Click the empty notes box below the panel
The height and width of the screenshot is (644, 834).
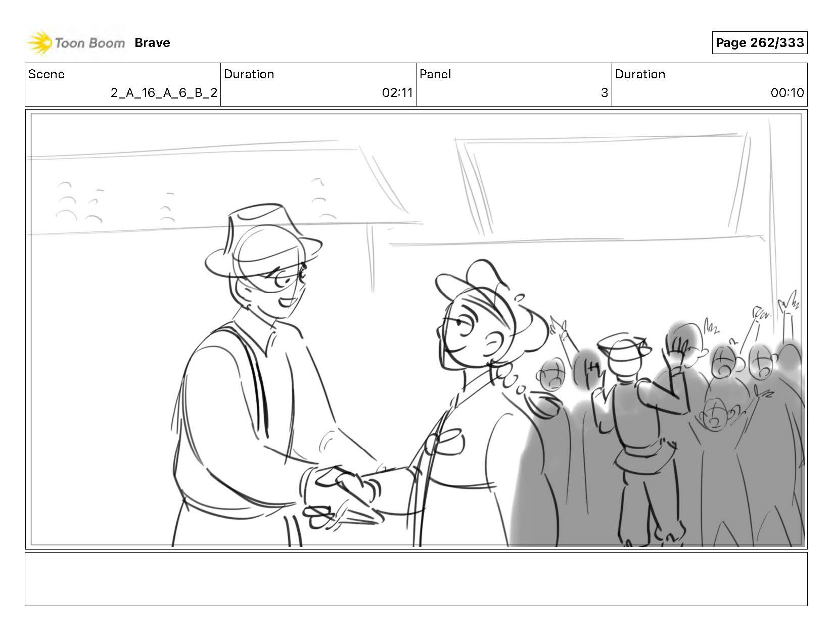(416, 579)
